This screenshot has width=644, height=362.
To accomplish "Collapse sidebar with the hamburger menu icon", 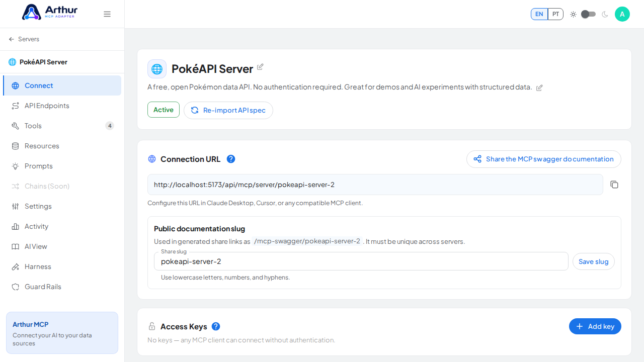I will click(x=107, y=14).
